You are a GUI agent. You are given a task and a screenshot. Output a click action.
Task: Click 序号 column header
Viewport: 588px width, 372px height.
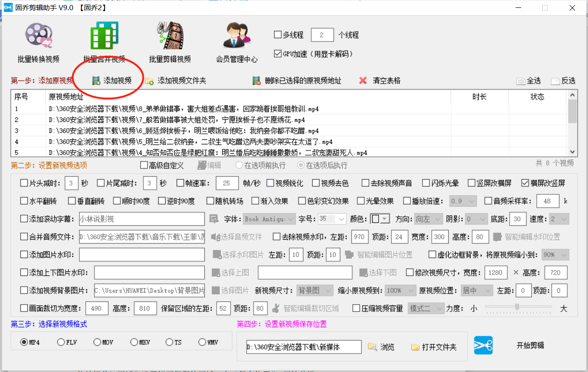28,97
